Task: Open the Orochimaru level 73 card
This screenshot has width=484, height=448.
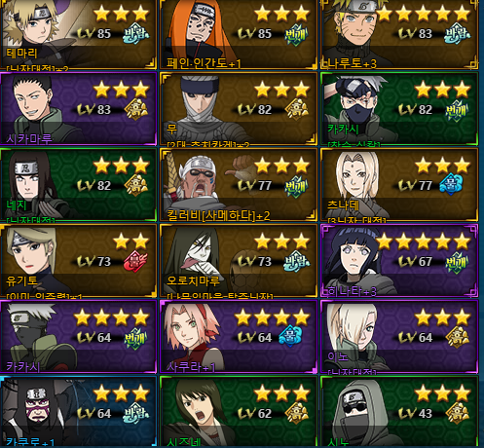Action: (x=239, y=261)
